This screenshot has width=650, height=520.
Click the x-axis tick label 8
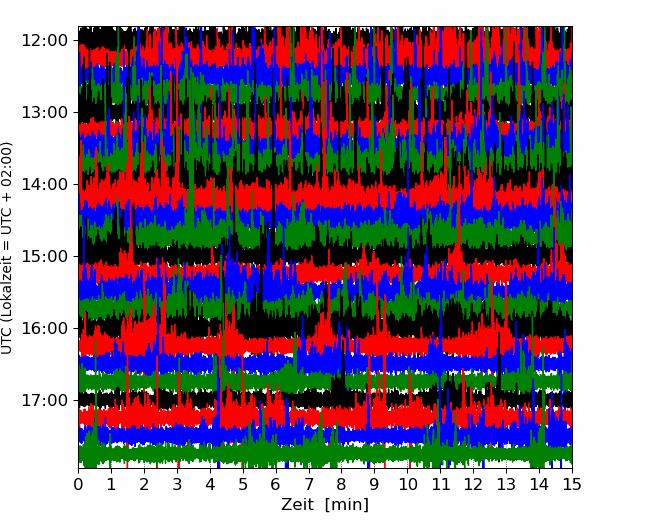point(342,484)
